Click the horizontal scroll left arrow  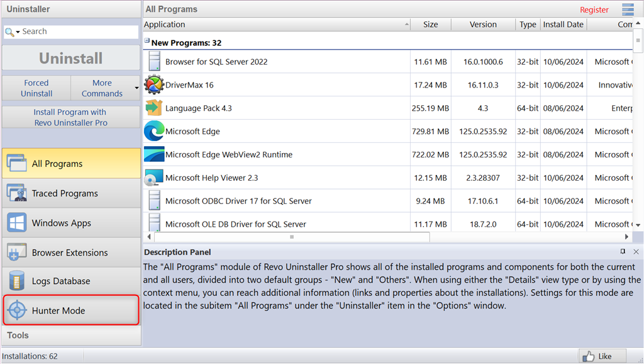(x=148, y=237)
